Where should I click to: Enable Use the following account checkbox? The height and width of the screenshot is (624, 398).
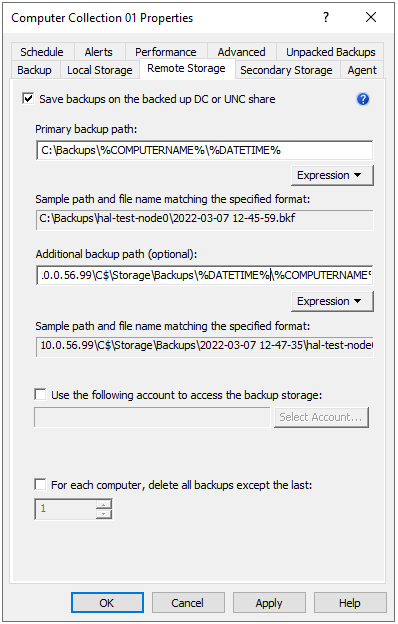[40, 395]
